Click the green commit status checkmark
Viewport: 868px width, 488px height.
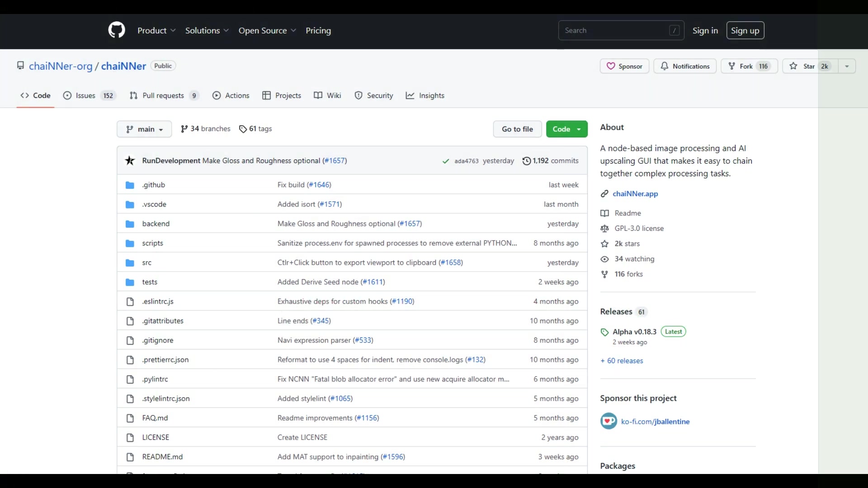click(446, 161)
